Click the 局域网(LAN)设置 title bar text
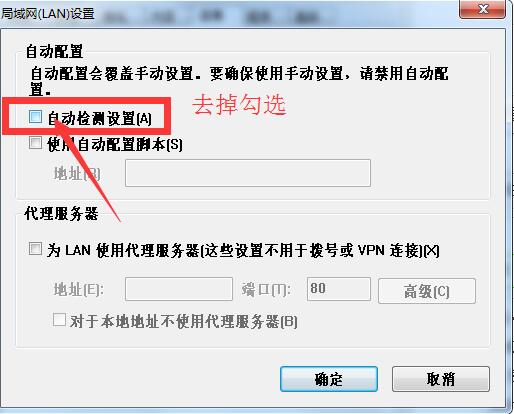Image resolution: width=514 pixels, height=414 pixels. tap(48, 14)
